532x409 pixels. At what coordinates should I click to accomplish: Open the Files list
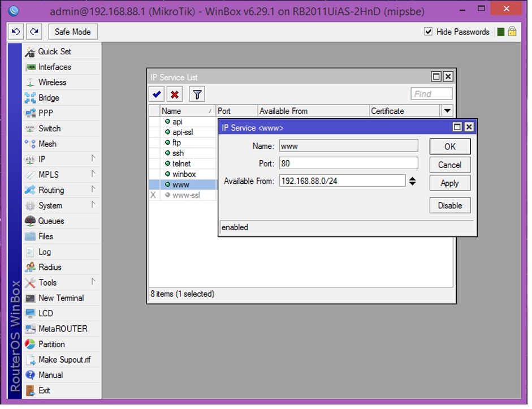[x=62, y=236]
